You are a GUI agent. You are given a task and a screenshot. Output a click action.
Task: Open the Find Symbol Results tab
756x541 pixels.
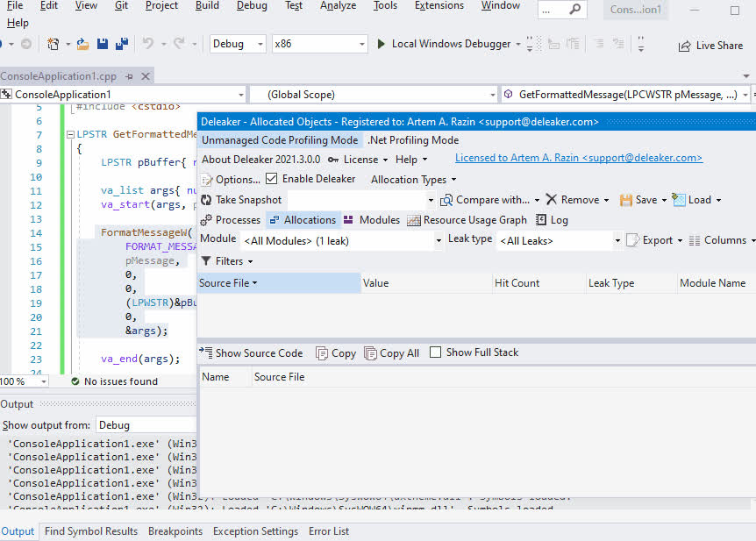(x=91, y=531)
